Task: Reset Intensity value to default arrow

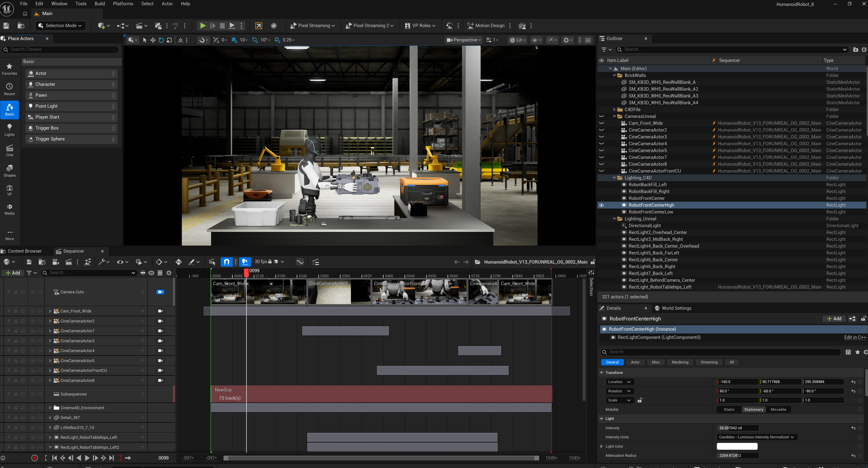Action: pyautogui.click(x=853, y=428)
